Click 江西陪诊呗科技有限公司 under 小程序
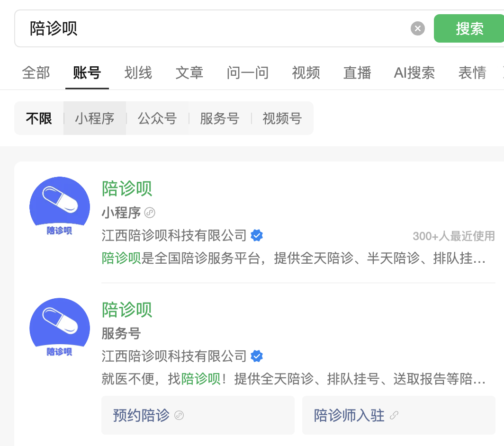This screenshot has height=446, width=504. (x=174, y=235)
